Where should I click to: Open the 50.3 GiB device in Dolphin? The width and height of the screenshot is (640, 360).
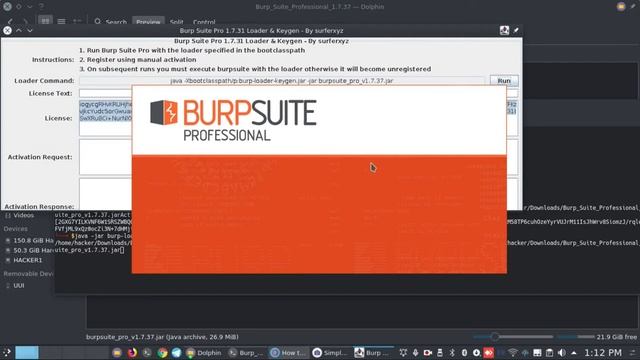(29, 250)
